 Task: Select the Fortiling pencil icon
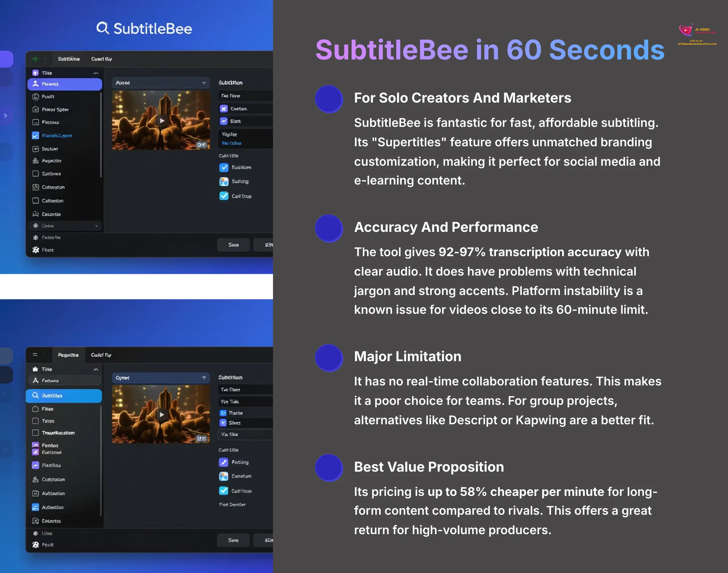pos(224,462)
